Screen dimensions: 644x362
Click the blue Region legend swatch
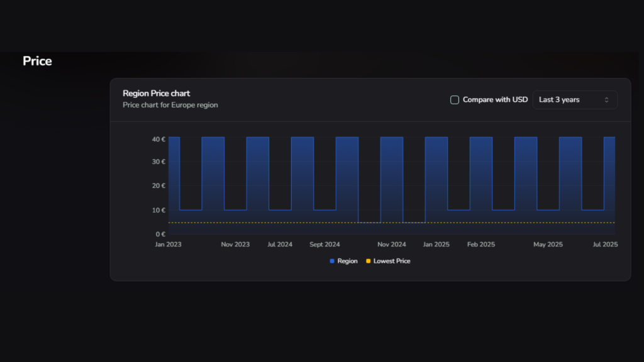pyautogui.click(x=332, y=261)
